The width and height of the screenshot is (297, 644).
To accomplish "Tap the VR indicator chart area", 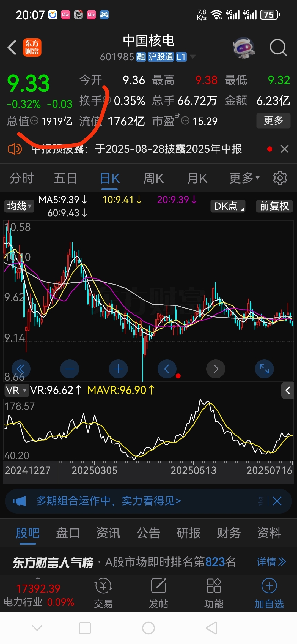I will [x=148, y=429].
